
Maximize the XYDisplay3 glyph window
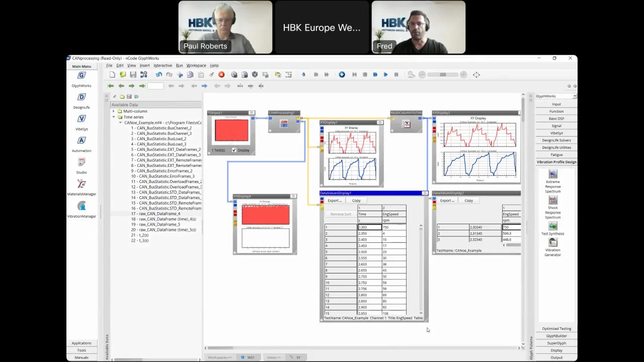pyautogui.click(x=294, y=196)
